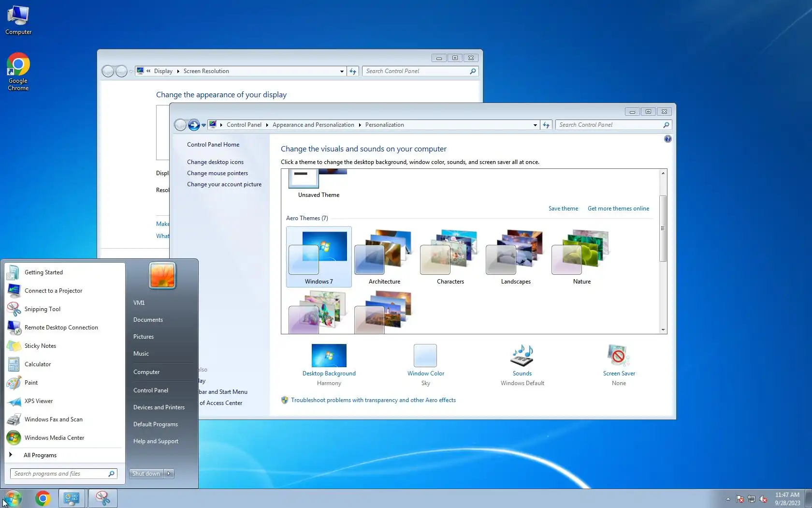Start Snipping Tool from the Start menu

[x=65, y=309]
